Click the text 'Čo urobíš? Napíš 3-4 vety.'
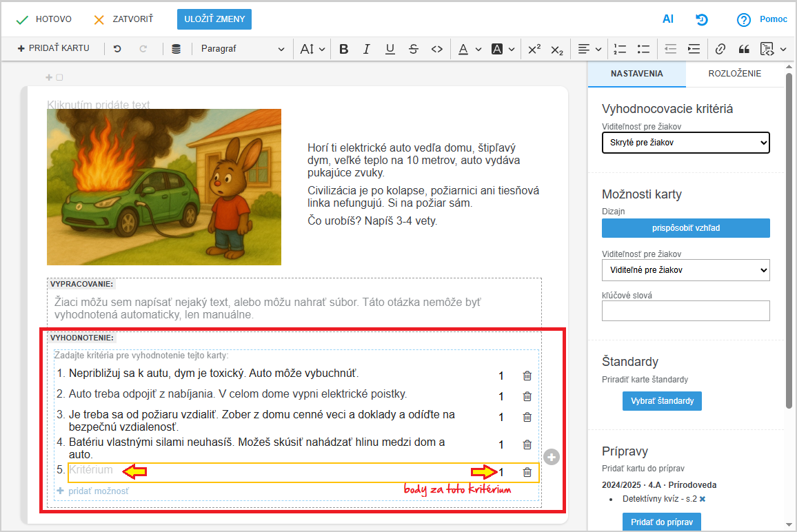Image resolution: width=797 pixels, height=532 pixels. tap(372, 221)
